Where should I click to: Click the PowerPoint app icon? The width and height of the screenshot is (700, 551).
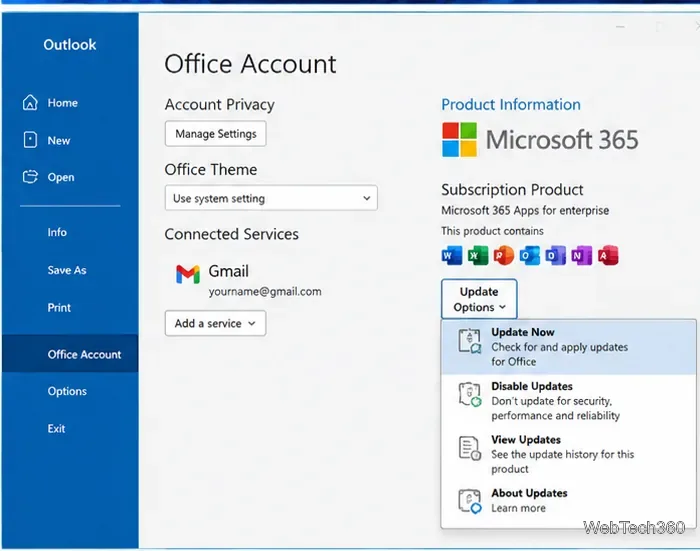504,255
